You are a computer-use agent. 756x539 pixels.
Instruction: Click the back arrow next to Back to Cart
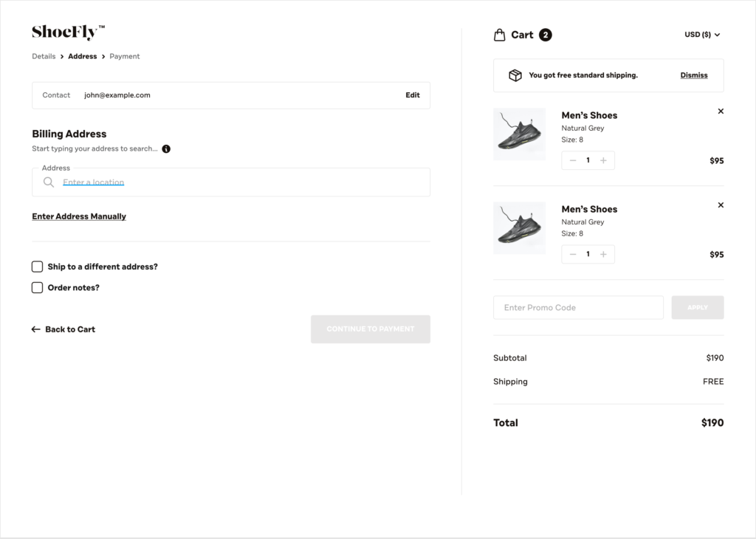pyautogui.click(x=35, y=329)
